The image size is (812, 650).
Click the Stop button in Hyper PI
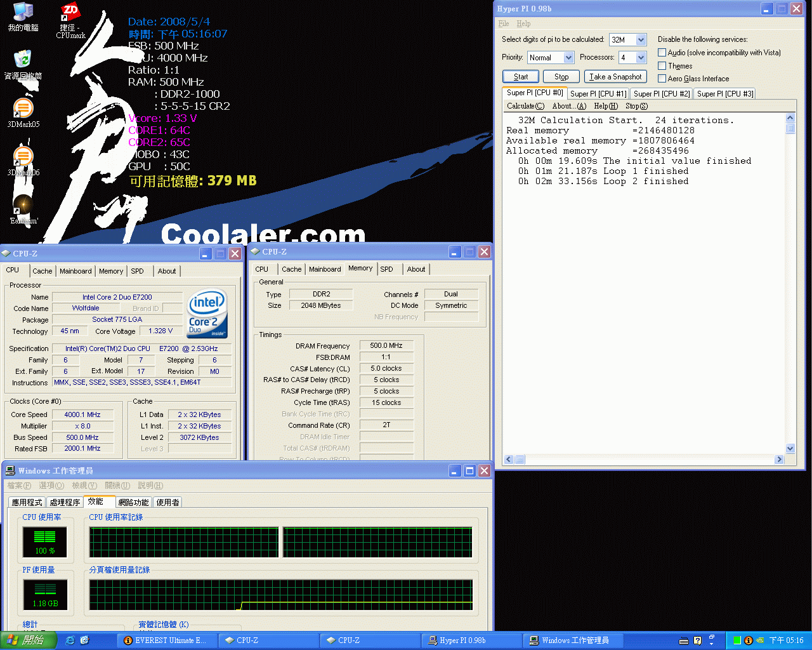click(x=561, y=77)
